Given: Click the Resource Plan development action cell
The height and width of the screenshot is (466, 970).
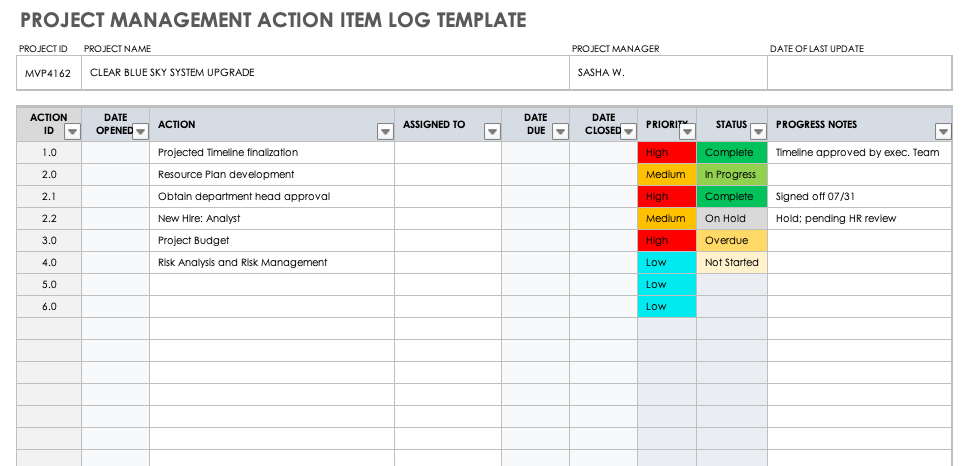Looking at the screenshot, I should (x=227, y=175).
